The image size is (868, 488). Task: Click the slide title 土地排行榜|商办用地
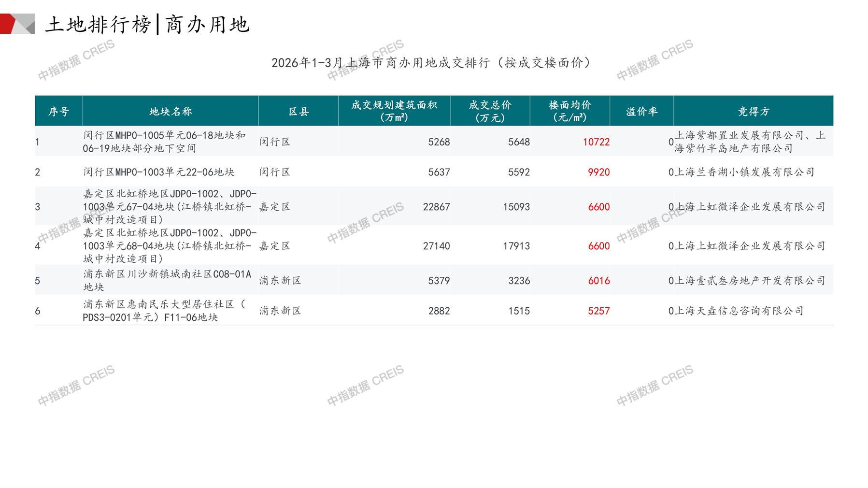pos(147,24)
